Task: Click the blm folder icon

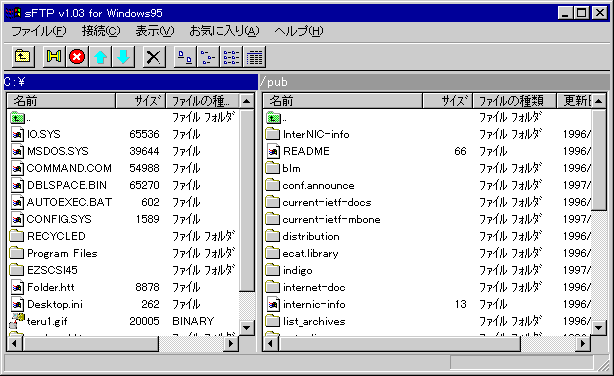Action: 273,168
